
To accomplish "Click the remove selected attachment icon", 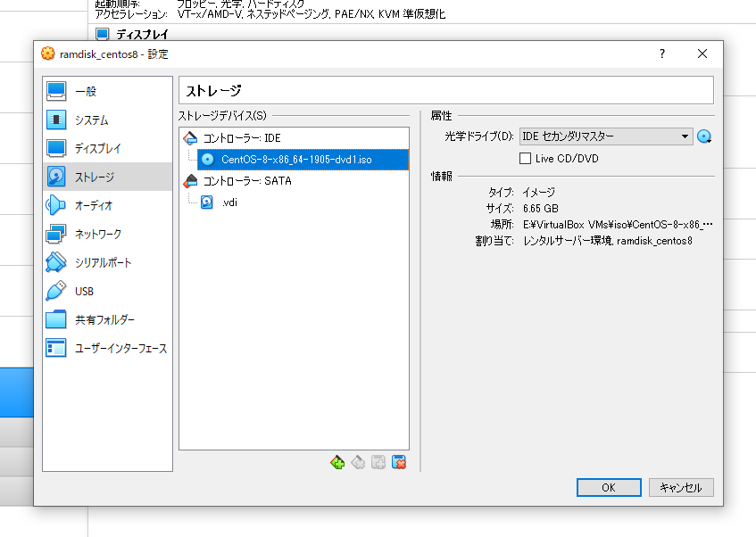I will pyautogui.click(x=399, y=463).
